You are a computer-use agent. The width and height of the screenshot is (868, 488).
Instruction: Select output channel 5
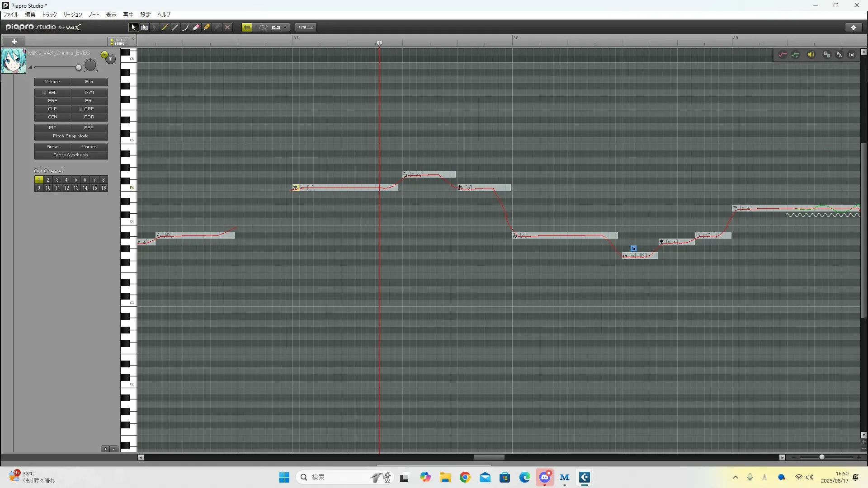click(75, 180)
